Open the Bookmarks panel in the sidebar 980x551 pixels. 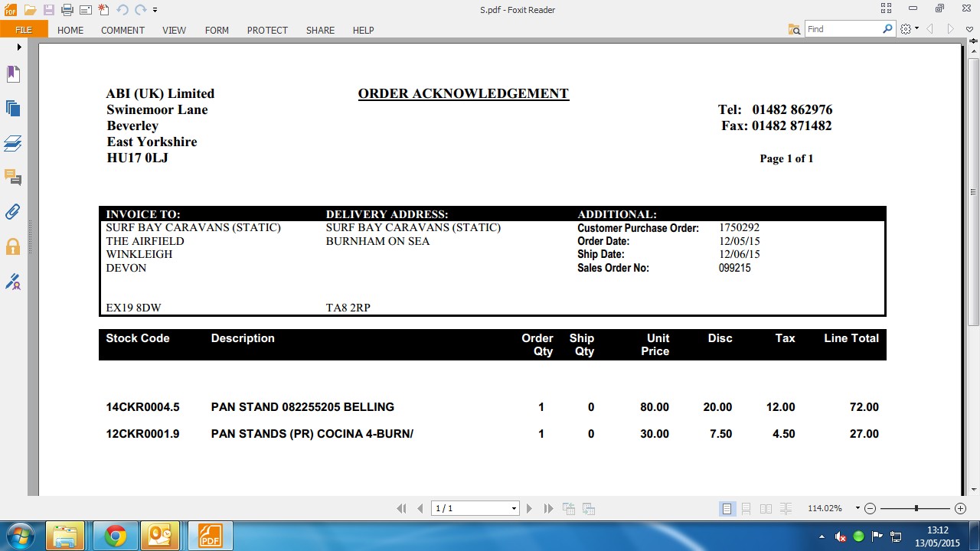pos(13,74)
